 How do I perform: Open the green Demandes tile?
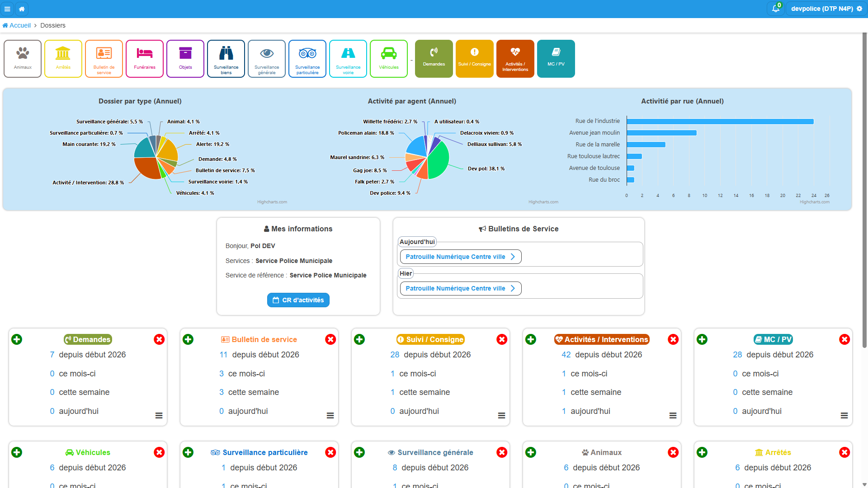tap(434, 59)
